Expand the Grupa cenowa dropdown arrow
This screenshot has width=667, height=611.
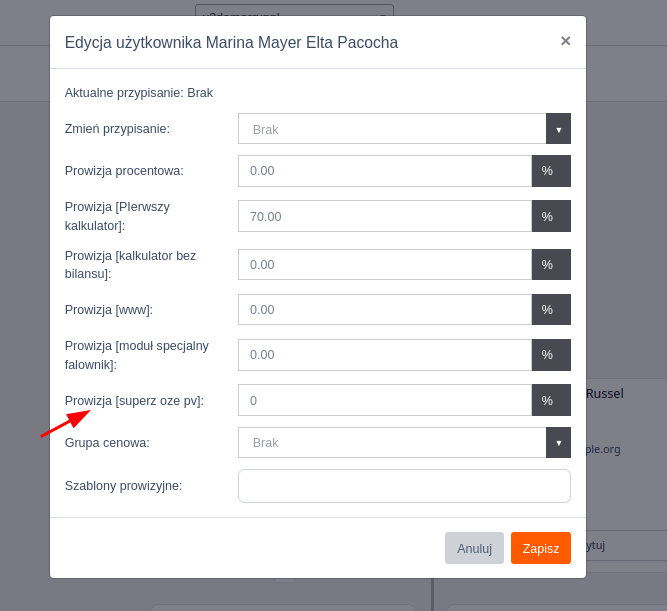pyautogui.click(x=558, y=443)
